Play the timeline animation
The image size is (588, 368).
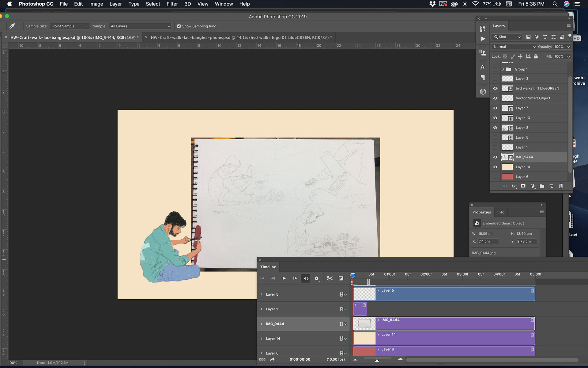click(x=284, y=278)
